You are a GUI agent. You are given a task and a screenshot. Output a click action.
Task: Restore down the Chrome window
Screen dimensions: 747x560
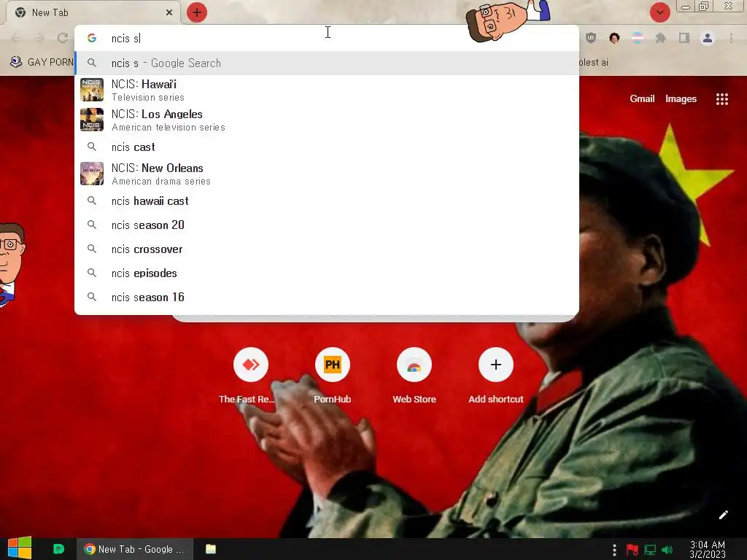pos(704,6)
